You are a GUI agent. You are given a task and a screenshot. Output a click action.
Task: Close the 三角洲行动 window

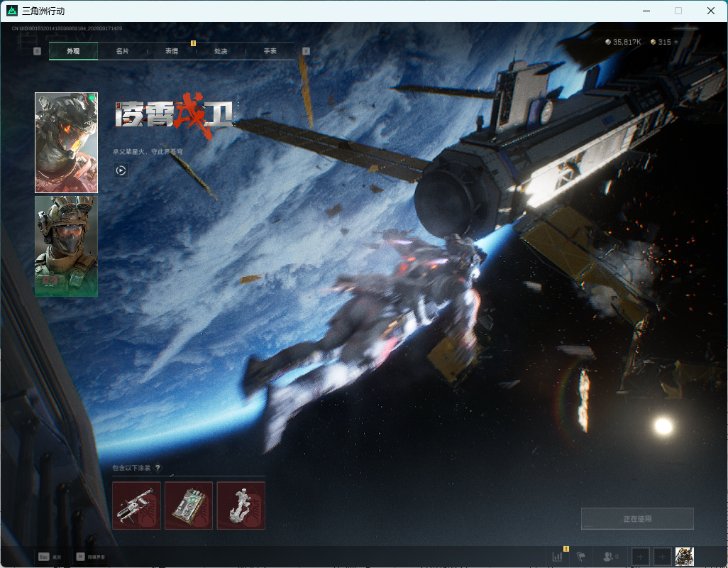point(711,11)
